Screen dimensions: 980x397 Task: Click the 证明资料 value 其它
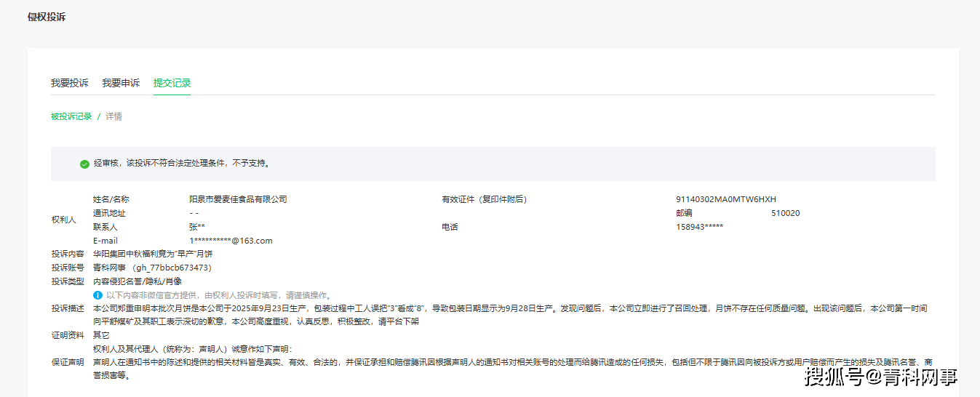(x=101, y=335)
